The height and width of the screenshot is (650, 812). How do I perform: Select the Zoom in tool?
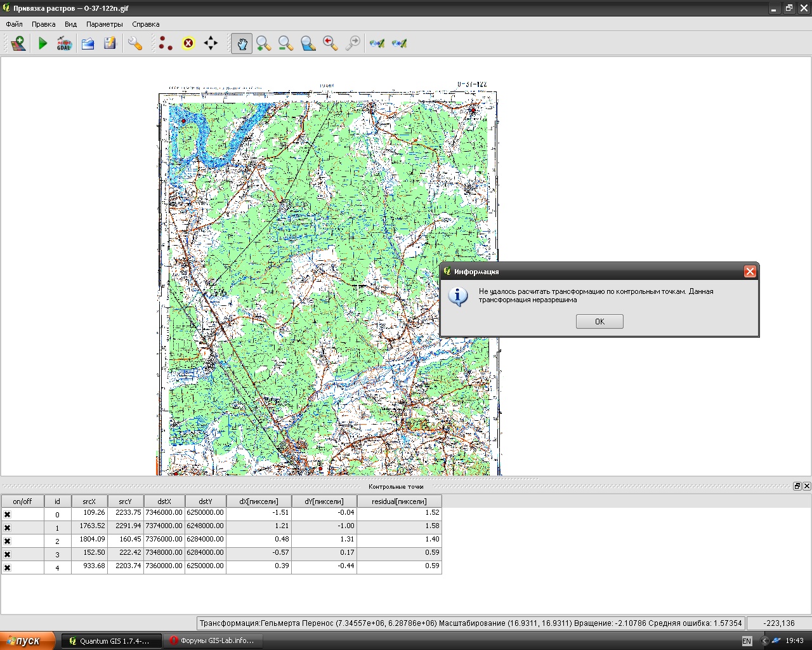[264, 43]
